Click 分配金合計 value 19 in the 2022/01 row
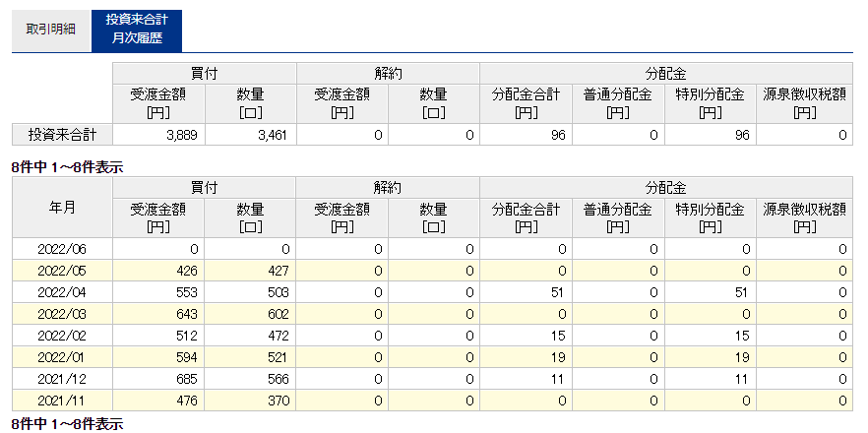The image size is (868, 433). point(558,357)
